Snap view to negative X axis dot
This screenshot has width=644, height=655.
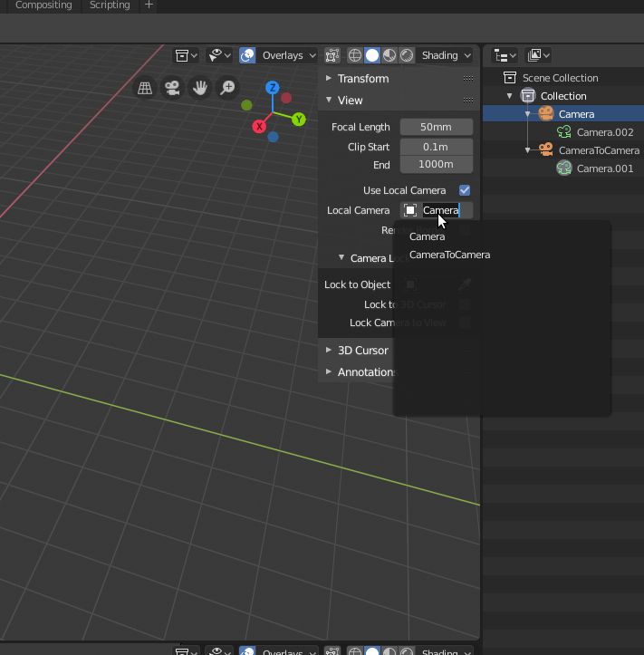[286, 98]
